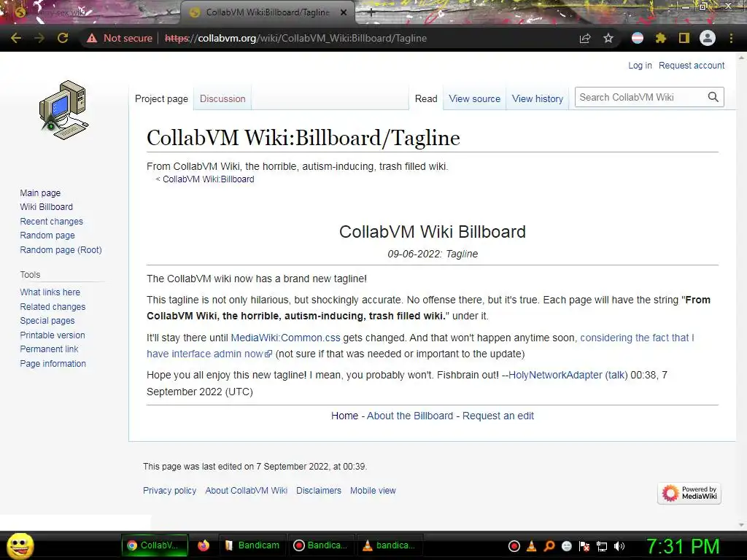
Task: Switch to the Project page tab
Action: [161, 98]
